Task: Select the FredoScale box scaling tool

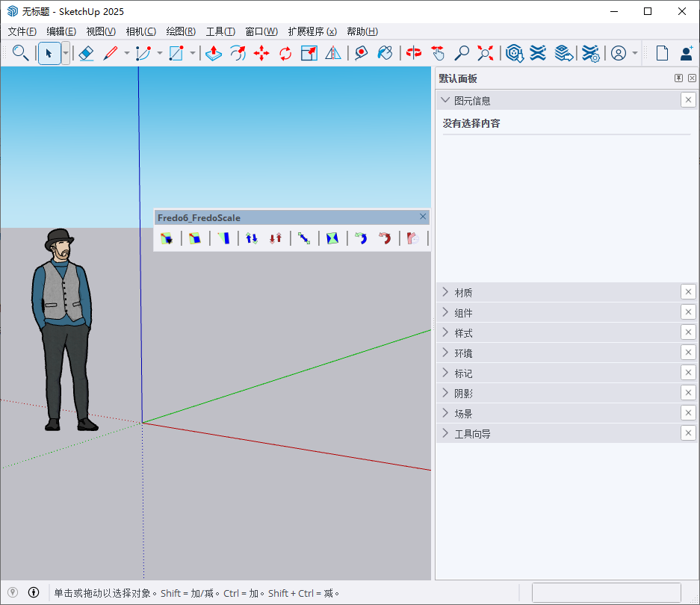Action: [x=166, y=238]
